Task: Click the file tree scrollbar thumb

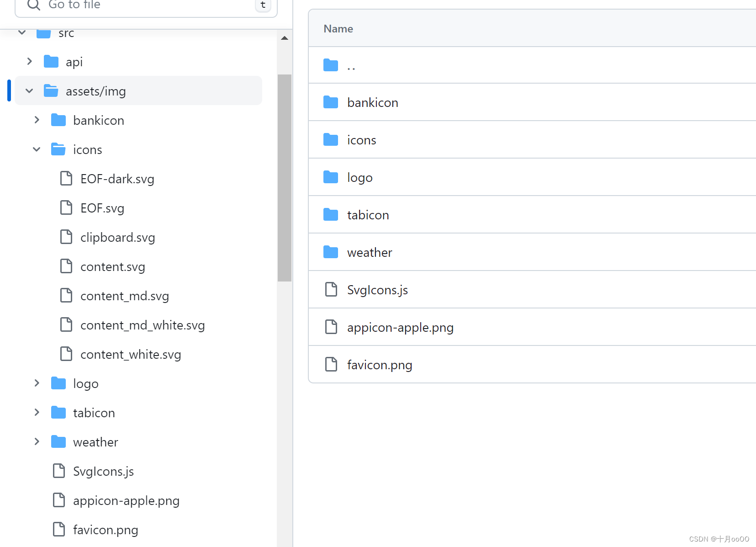Action: tap(285, 178)
